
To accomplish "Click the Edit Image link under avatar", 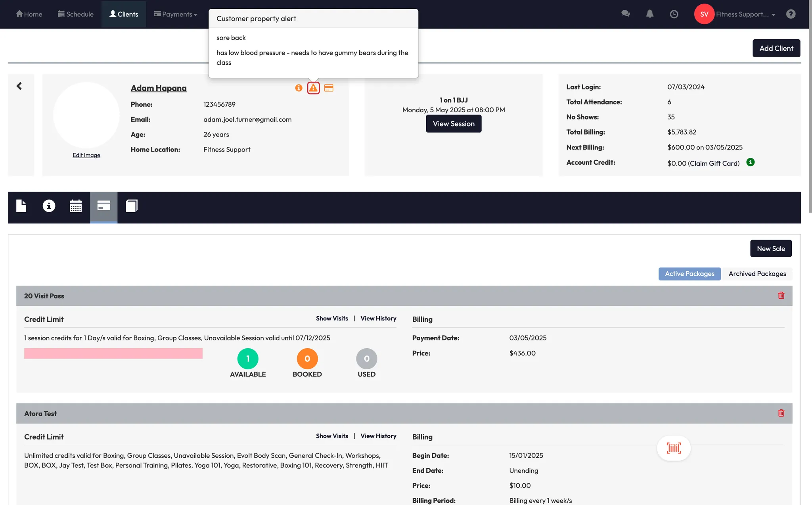I will coord(86,155).
